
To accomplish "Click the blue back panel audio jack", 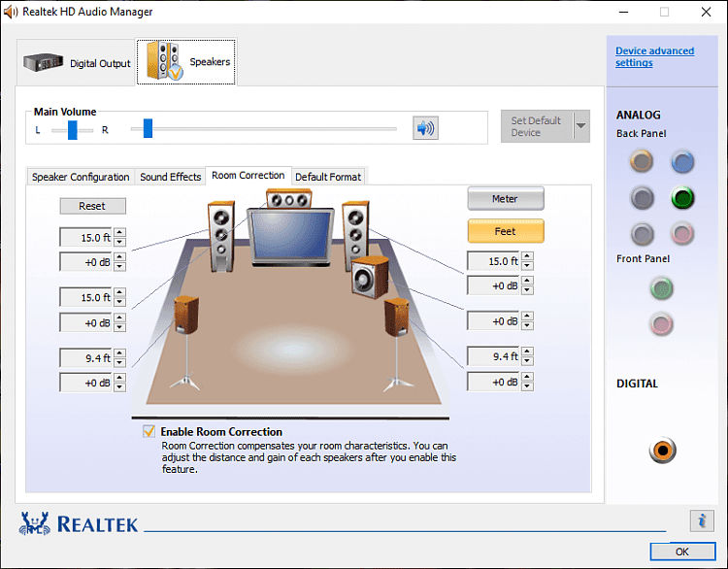I will 682,161.
